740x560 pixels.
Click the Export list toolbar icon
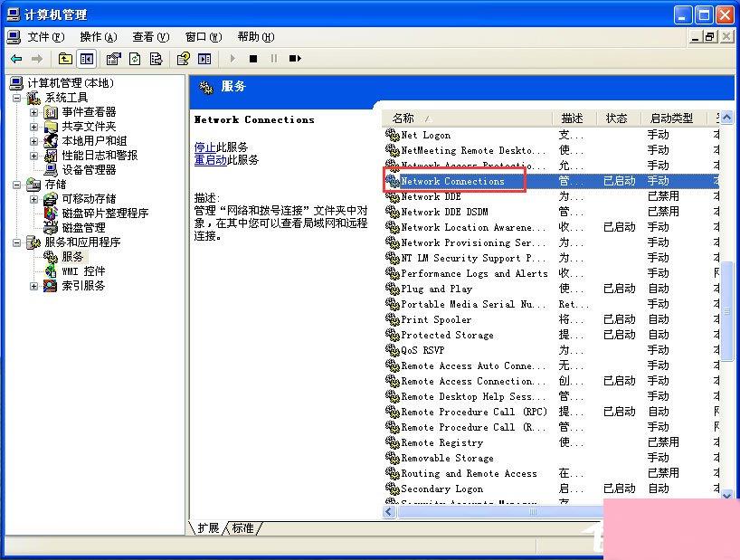pos(156,59)
